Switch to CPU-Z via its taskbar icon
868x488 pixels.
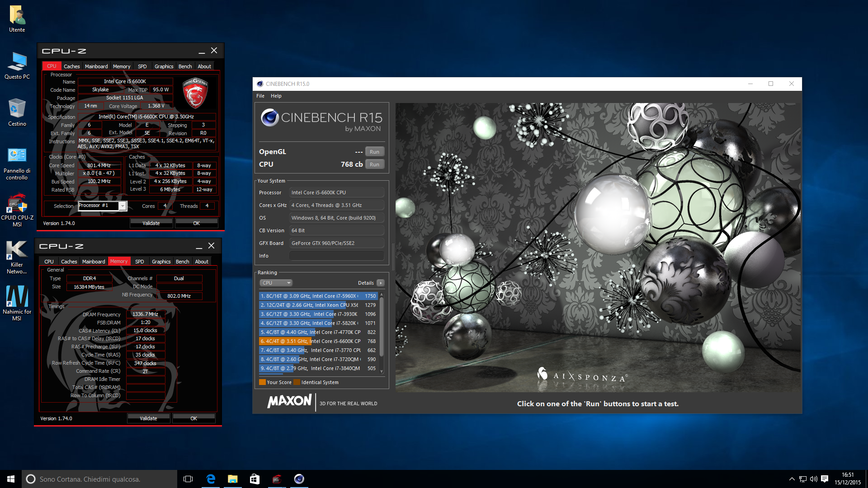tap(277, 479)
